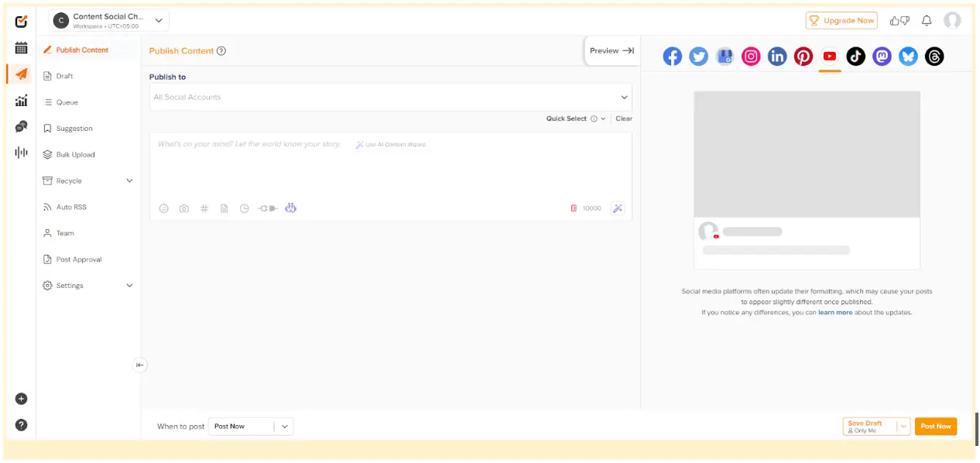This screenshot has width=980, height=463.
Task: Open the analytics bar chart icon
Action: 22,101
